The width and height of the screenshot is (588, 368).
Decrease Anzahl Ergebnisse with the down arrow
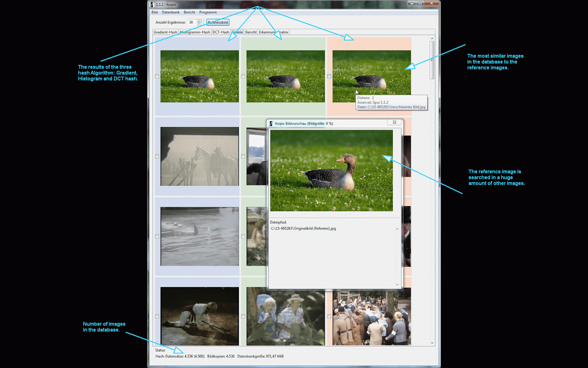199,24
